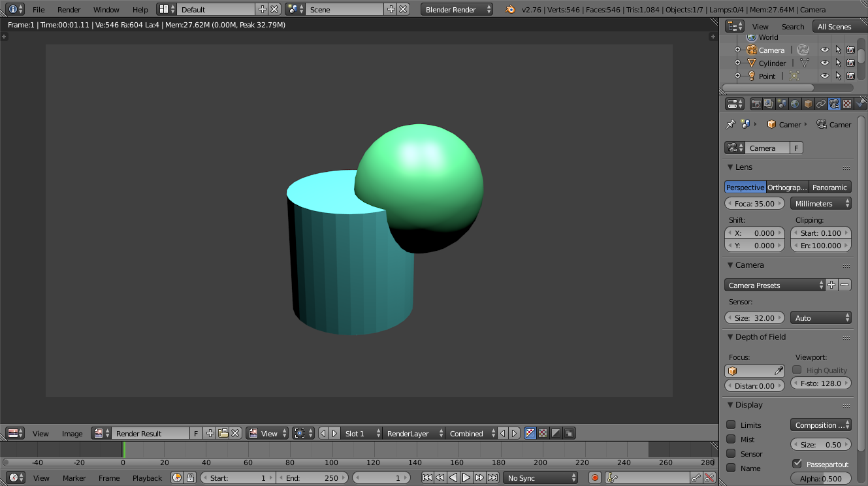Click the Render Layers properties icon
This screenshot has height=486, width=868.
[769, 104]
